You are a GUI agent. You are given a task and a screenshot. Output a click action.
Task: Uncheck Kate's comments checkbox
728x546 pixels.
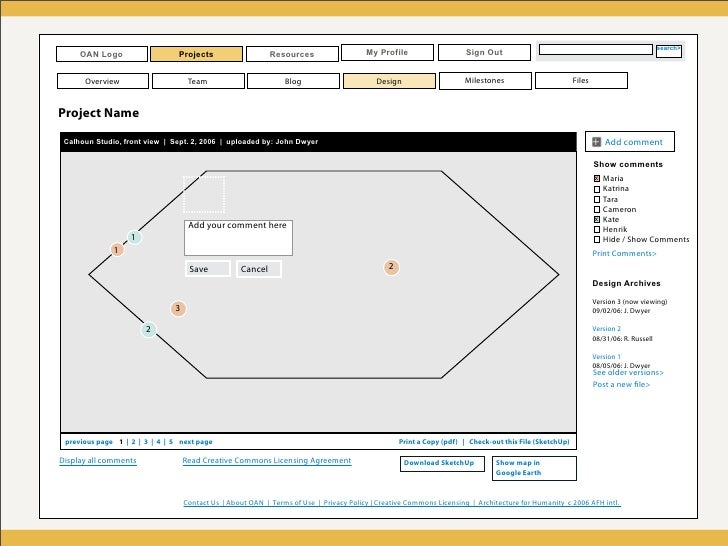tap(597, 220)
